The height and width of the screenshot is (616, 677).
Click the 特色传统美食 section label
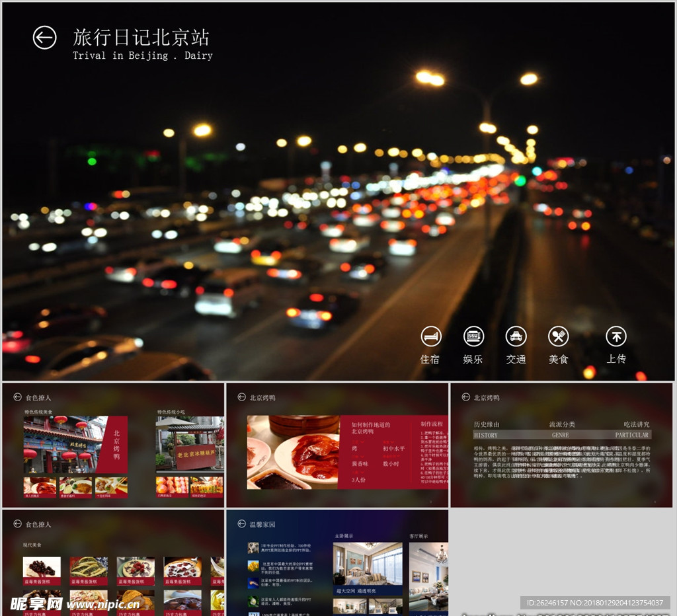pos(38,412)
